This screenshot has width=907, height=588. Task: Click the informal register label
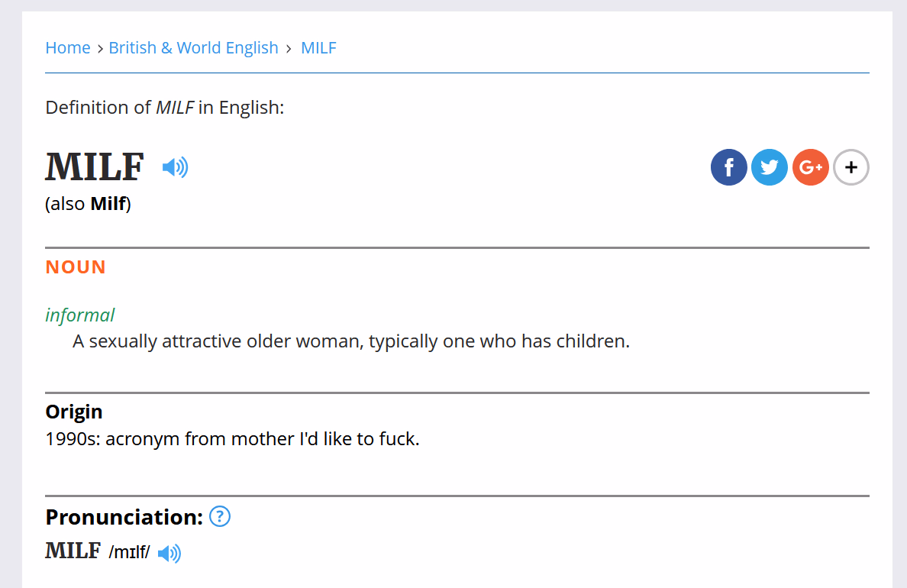(80, 315)
